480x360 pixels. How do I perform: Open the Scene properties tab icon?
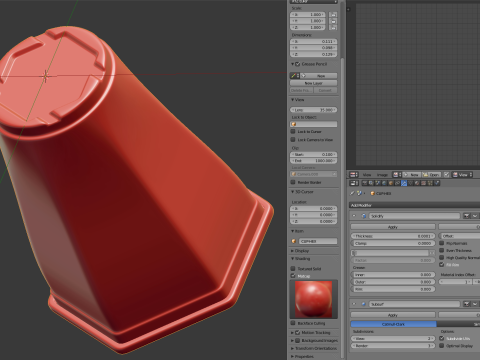click(x=378, y=183)
